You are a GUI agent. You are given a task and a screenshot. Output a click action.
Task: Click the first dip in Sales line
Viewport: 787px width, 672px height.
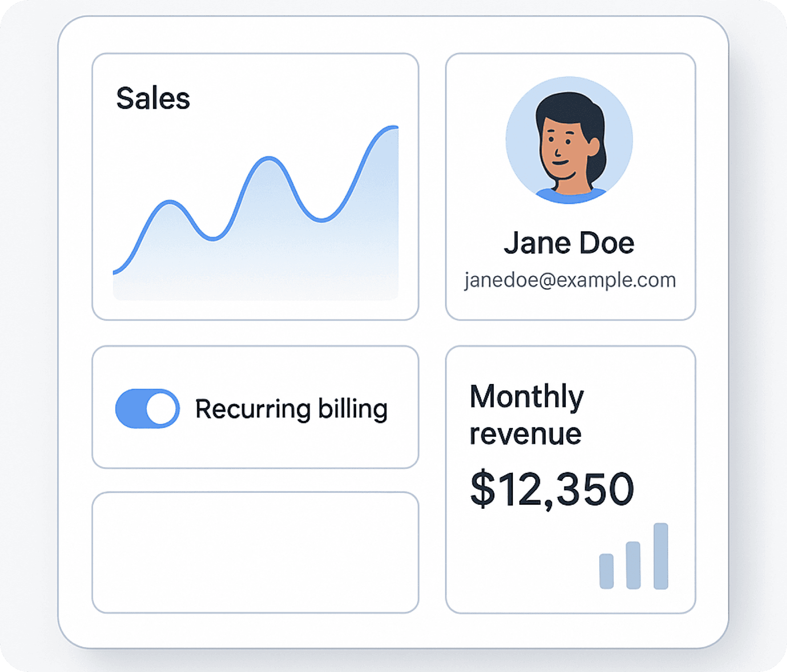click(213, 239)
